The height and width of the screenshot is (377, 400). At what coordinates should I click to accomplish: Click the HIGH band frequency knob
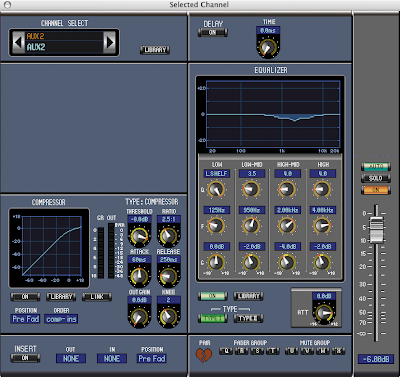click(x=322, y=226)
